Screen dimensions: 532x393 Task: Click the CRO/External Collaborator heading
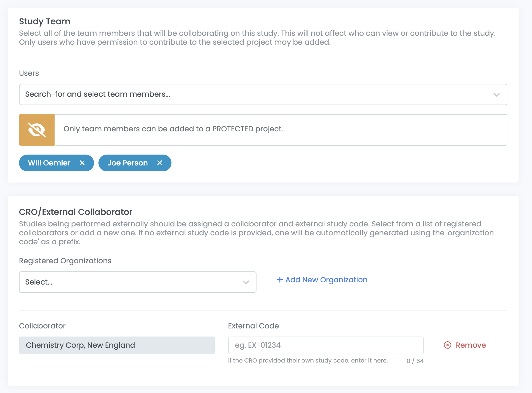(76, 212)
